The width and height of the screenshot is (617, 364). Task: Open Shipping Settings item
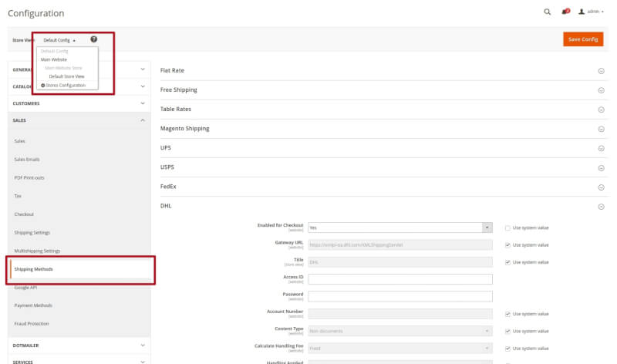coord(32,233)
